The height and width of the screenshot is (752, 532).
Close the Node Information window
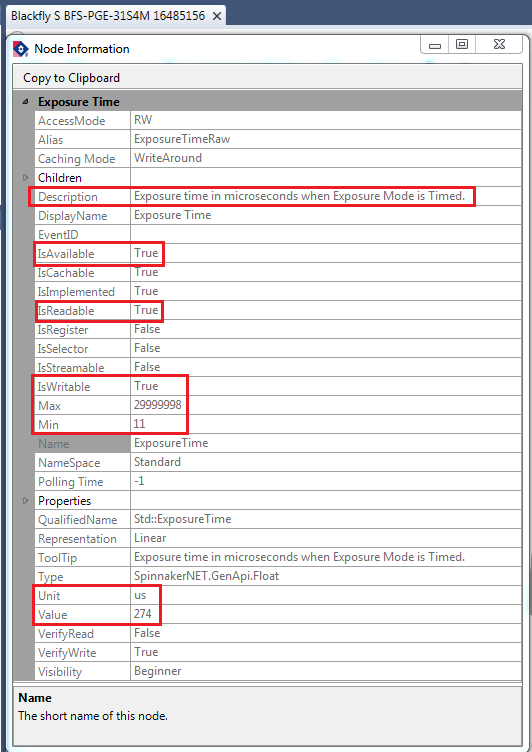(x=498, y=45)
